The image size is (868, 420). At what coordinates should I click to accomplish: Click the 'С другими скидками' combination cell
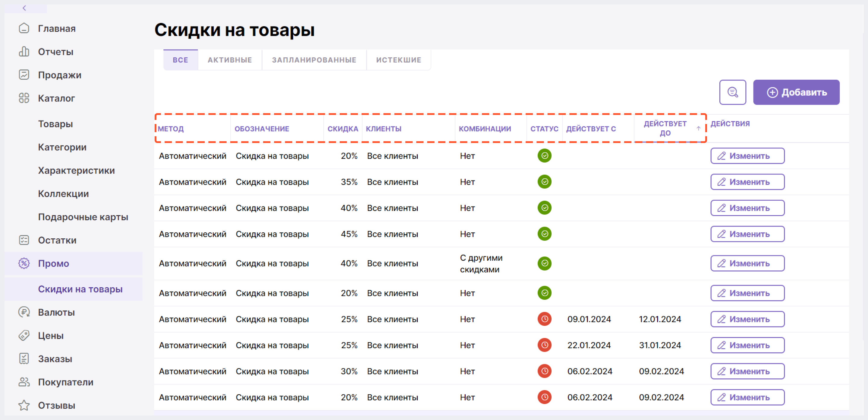[x=481, y=263]
